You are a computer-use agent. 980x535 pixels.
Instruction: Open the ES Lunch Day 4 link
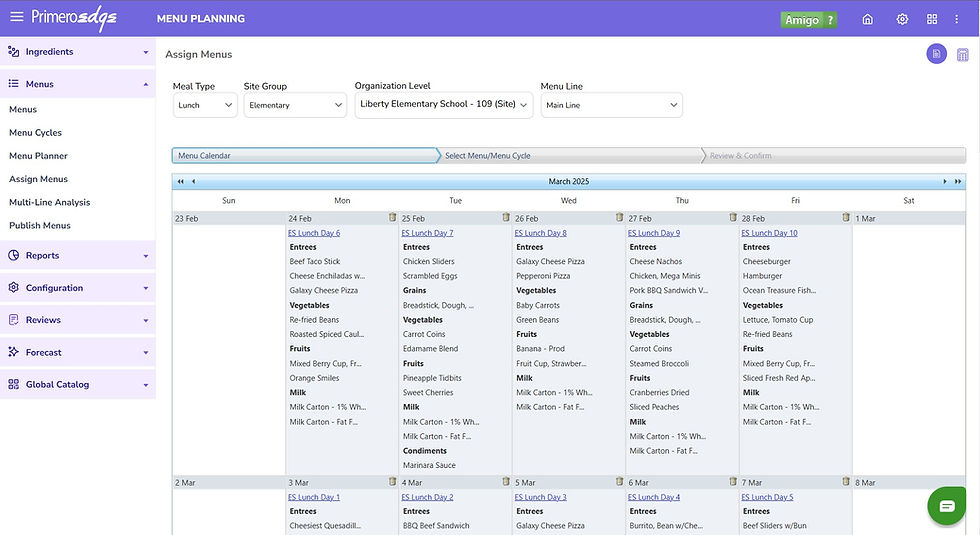click(x=654, y=497)
